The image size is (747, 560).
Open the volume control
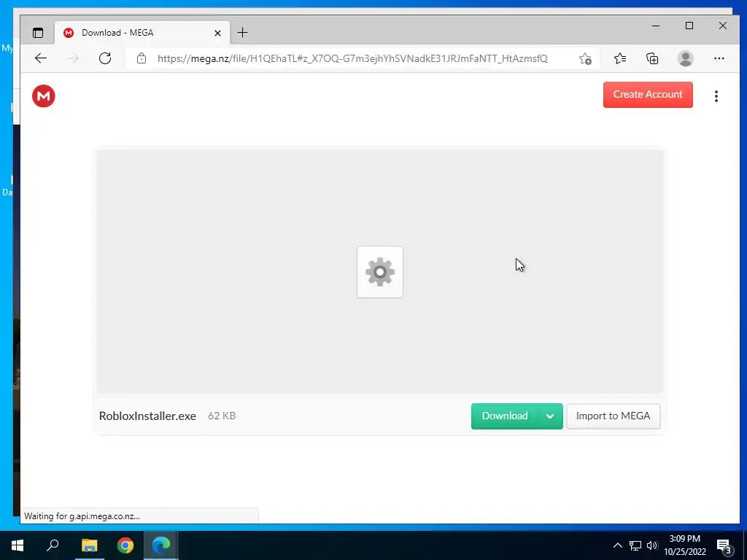tap(652, 545)
